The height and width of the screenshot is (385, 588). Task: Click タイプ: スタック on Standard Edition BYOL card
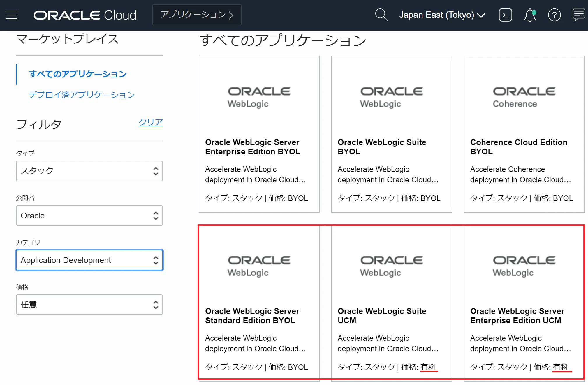234,367
